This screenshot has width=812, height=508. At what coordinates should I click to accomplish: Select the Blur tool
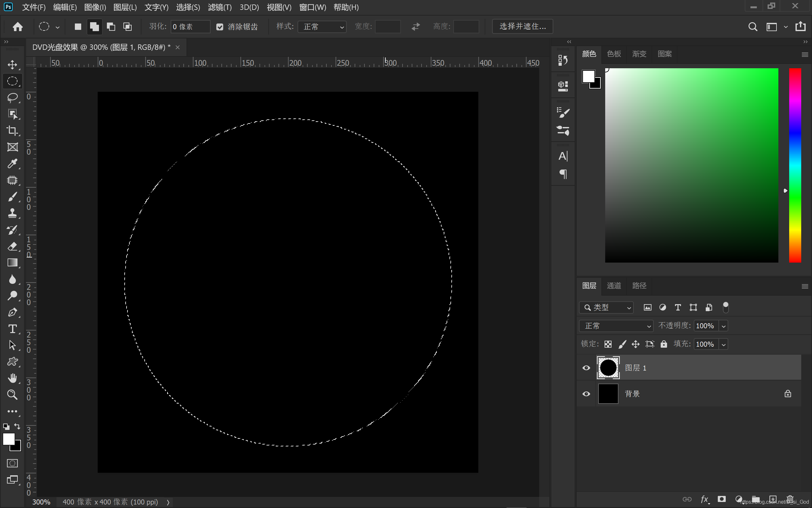pos(12,279)
